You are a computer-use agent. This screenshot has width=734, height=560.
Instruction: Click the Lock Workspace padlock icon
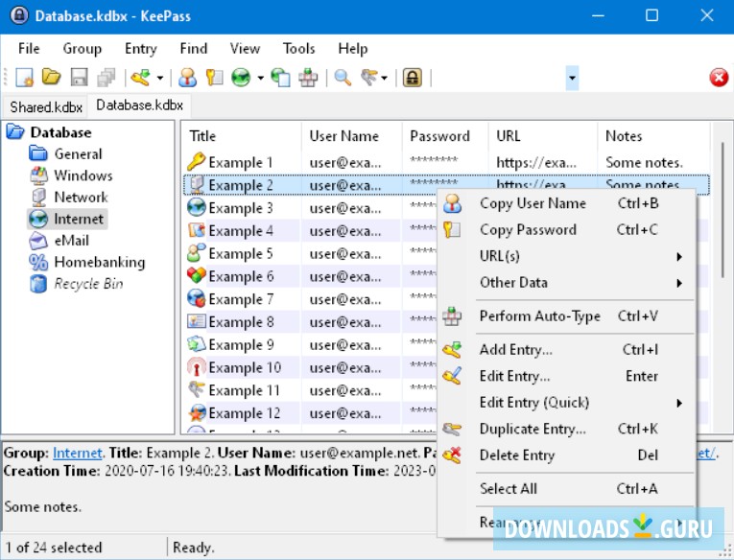413,78
